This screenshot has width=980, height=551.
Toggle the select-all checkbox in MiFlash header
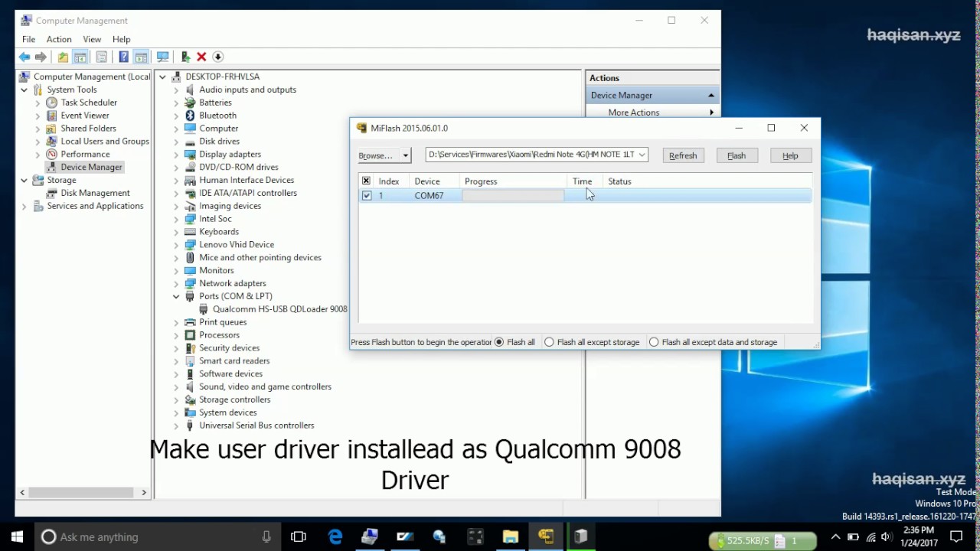click(366, 181)
